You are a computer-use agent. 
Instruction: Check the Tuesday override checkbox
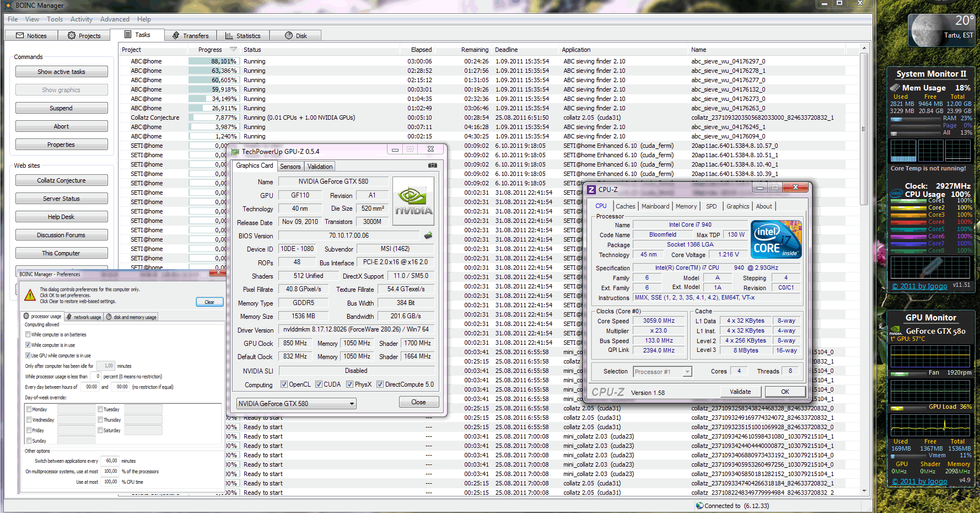point(100,409)
